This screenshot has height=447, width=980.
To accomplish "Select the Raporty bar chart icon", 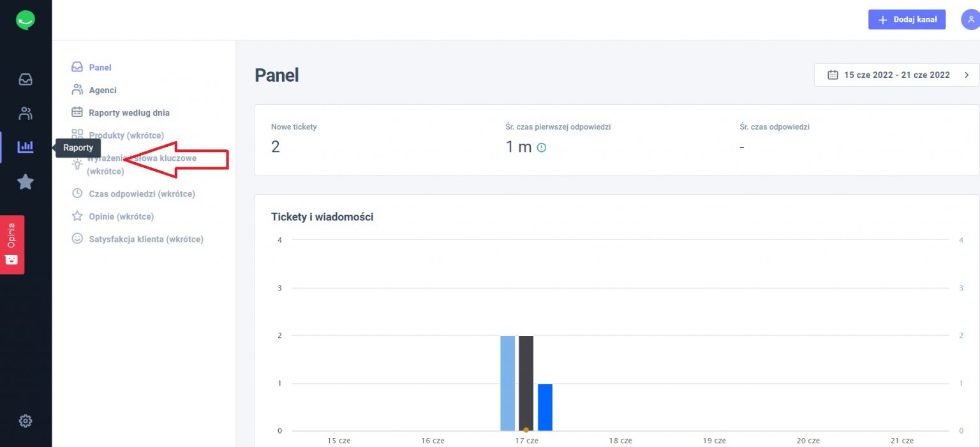I will click(26, 148).
